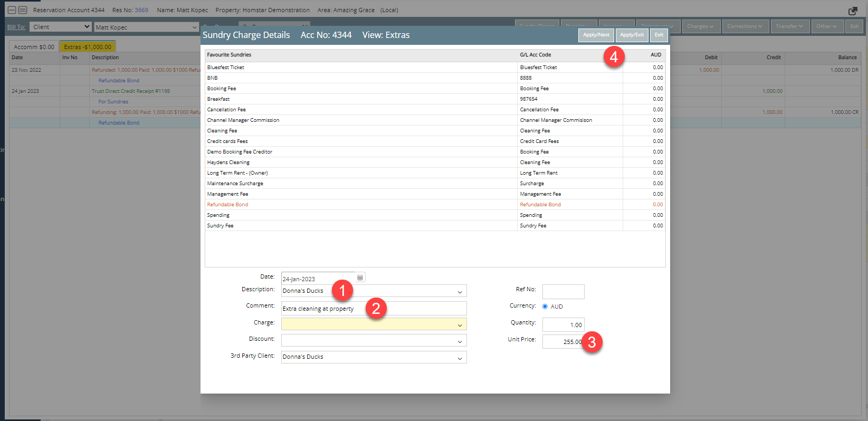Open the date picker calendar icon
Viewport: 868px width, 421px height.
[360, 278]
